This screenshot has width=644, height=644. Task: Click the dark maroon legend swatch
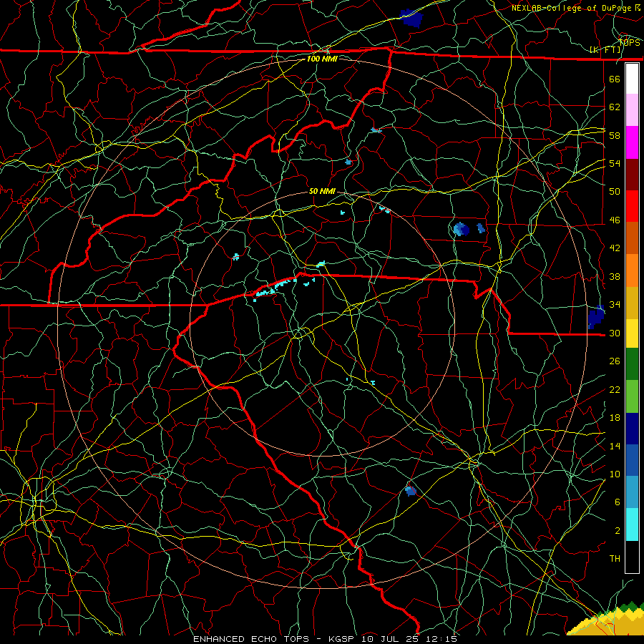point(632,175)
